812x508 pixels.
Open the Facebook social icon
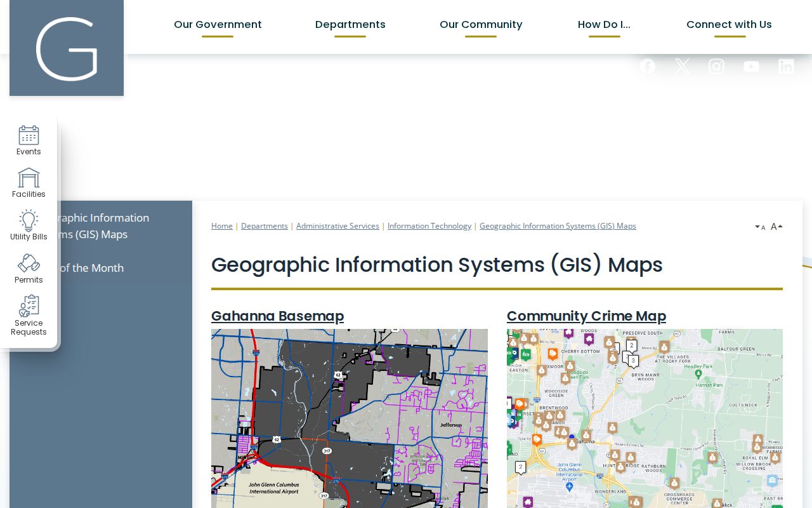[647, 66]
